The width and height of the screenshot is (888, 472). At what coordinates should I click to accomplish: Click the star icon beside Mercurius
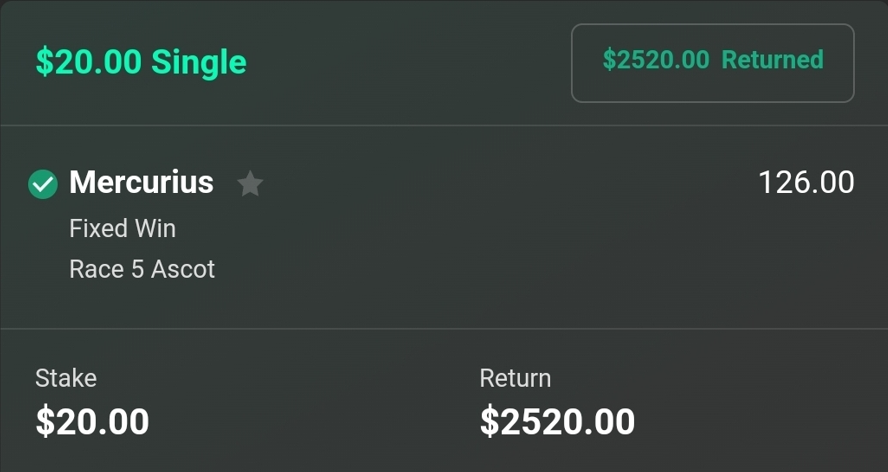[x=250, y=184]
